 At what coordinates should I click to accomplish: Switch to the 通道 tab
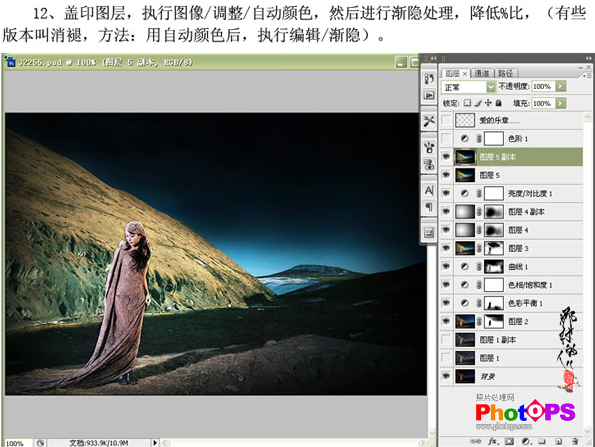click(482, 73)
